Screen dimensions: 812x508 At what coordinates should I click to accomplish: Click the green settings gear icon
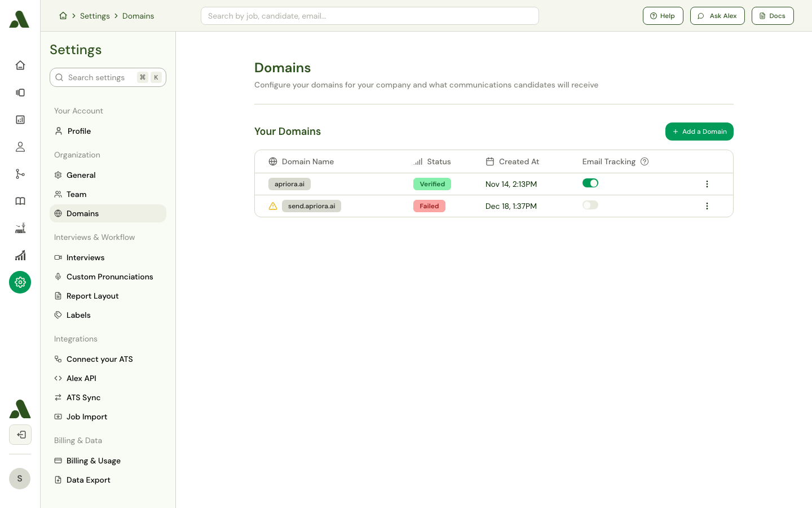20,282
